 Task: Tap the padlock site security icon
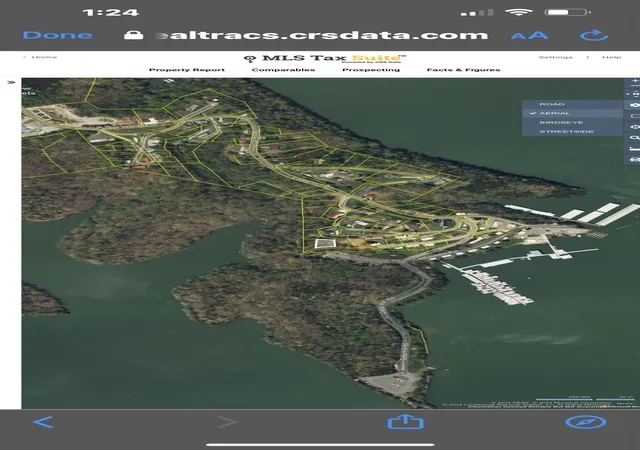133,35
